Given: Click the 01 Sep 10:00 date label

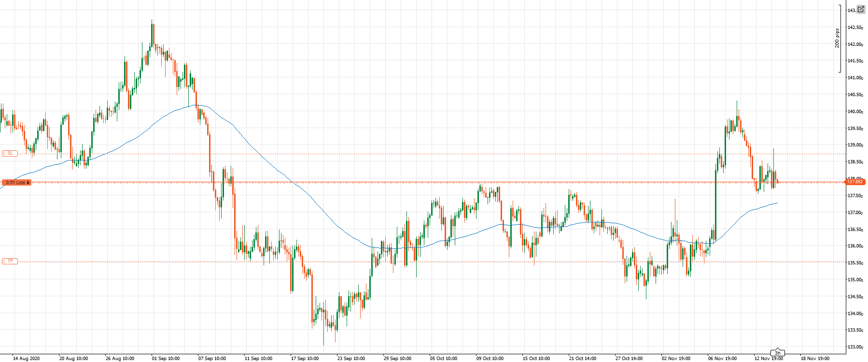Looking at the screenshot, I should (166, 359).
